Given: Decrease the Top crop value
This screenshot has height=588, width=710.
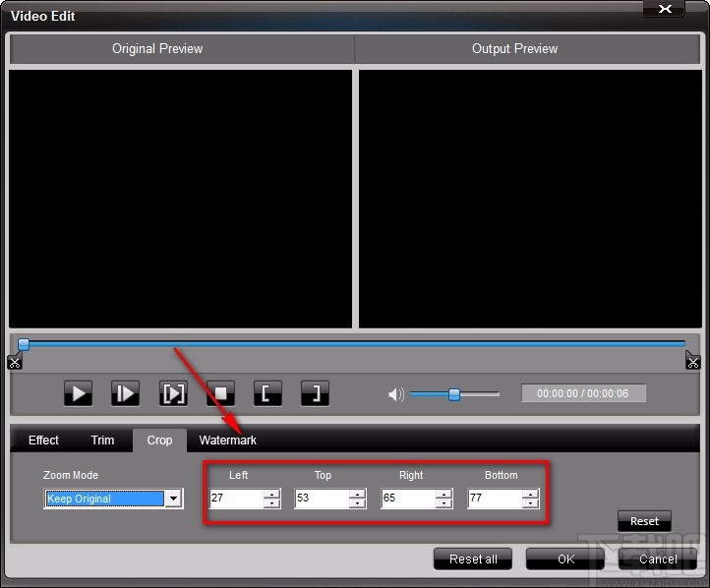Looking at the screenshot, I should click(357, 503).
